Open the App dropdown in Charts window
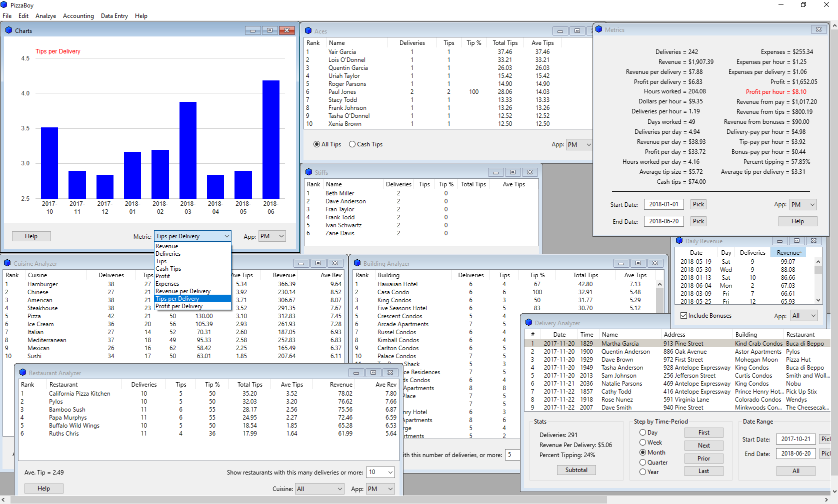The image size is (838, 504). (272, 236)
